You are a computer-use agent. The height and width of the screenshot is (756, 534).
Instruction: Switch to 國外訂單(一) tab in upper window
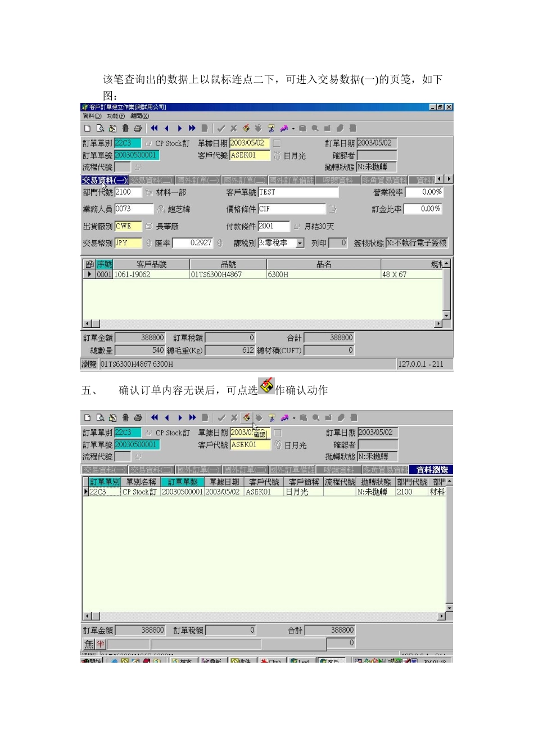[198, 180]
